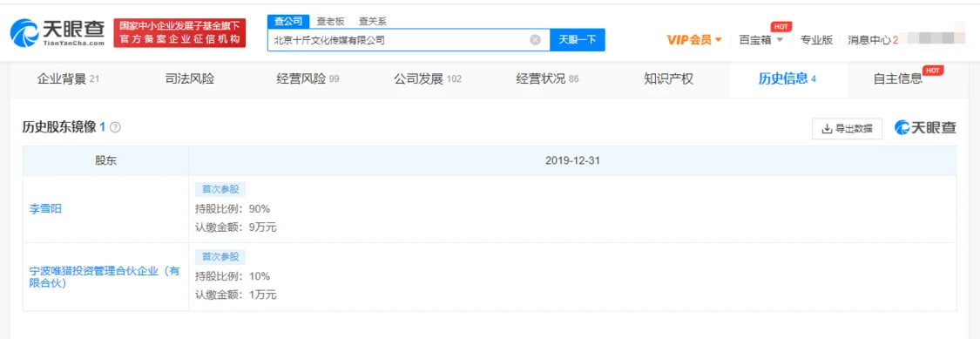The image size is (980, 339).
Task: Click the 持股比例：90% text
Action: (233, 209)
